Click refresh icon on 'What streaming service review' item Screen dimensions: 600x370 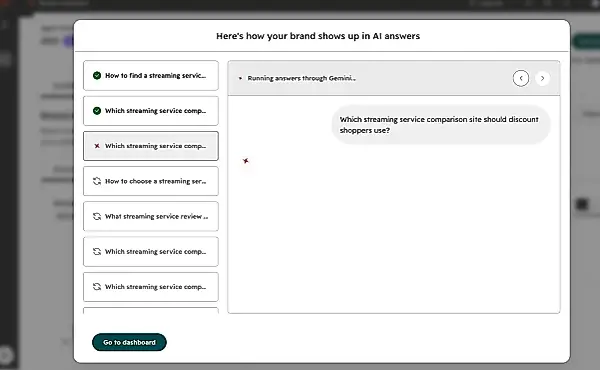click(x=97, y=216)
